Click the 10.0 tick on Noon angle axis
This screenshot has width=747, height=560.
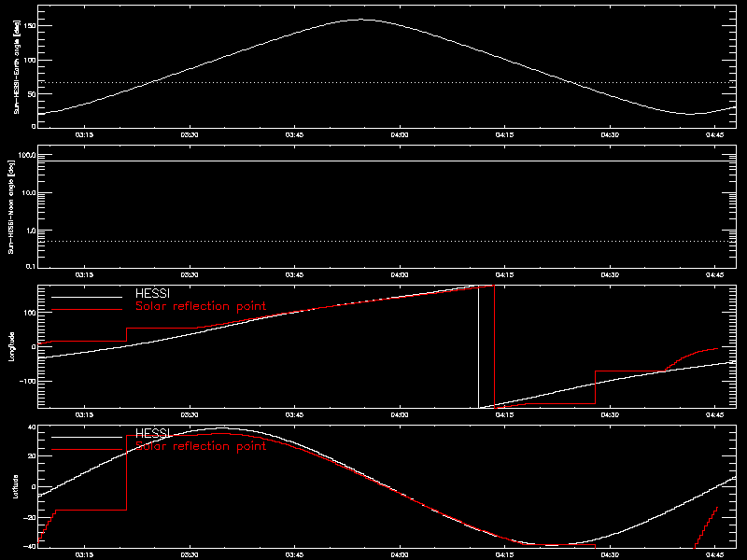tap(28, 193)
